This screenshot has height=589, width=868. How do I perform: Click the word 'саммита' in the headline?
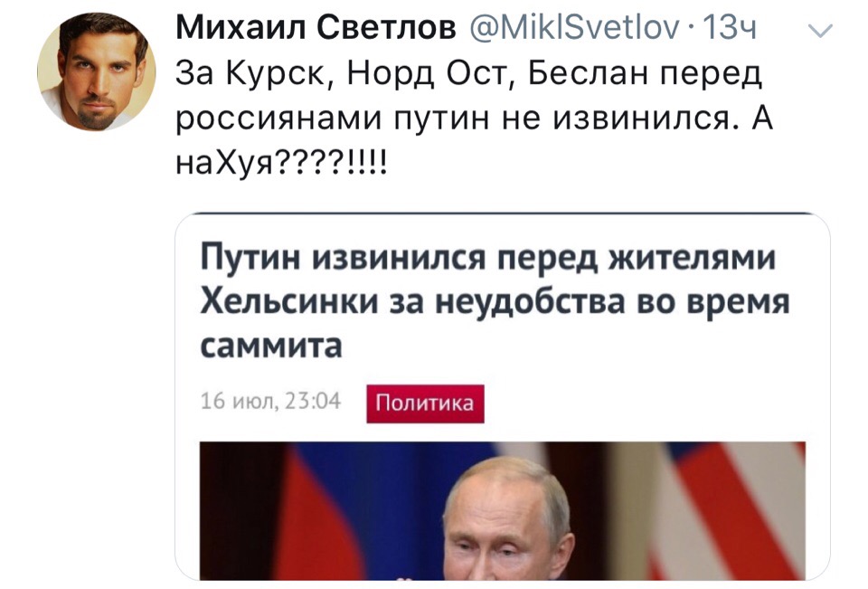270,347
